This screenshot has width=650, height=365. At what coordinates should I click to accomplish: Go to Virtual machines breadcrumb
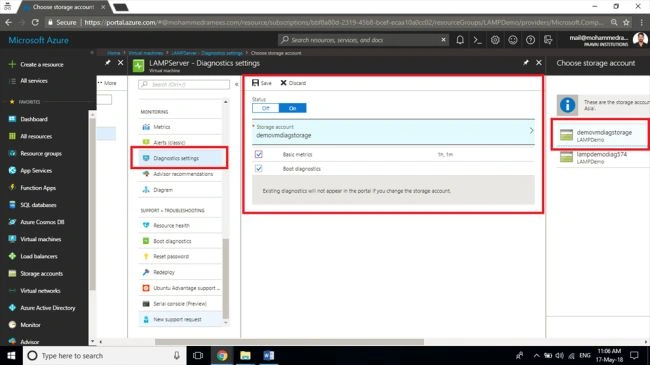tap(146, 53)
